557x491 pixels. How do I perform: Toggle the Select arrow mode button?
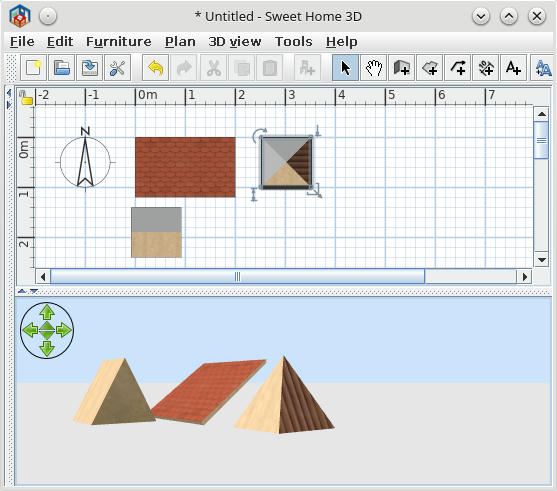[x=345, y=68]
